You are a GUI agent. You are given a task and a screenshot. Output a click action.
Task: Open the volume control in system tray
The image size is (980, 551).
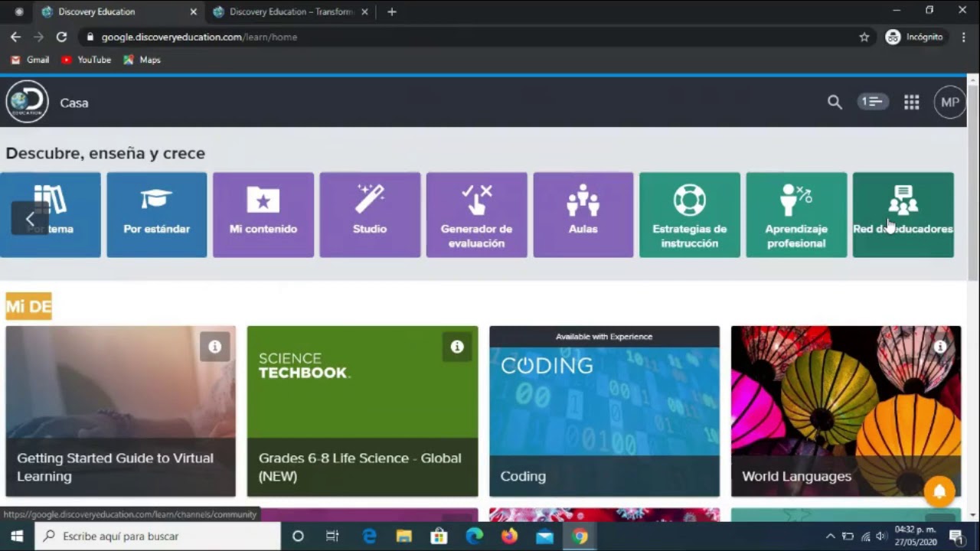(x=881, y=536)
